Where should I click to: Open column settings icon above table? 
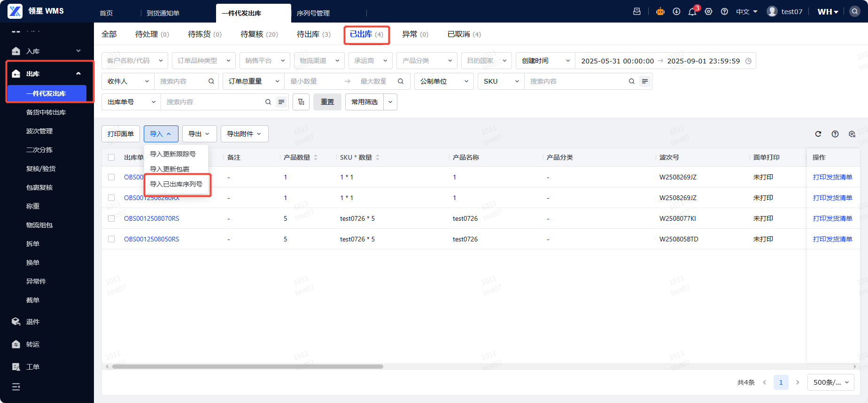(x=852, y=134)
